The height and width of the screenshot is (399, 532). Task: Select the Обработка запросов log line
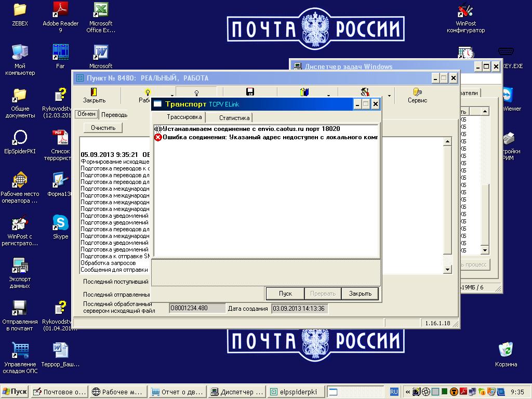(x=108, y=263)
